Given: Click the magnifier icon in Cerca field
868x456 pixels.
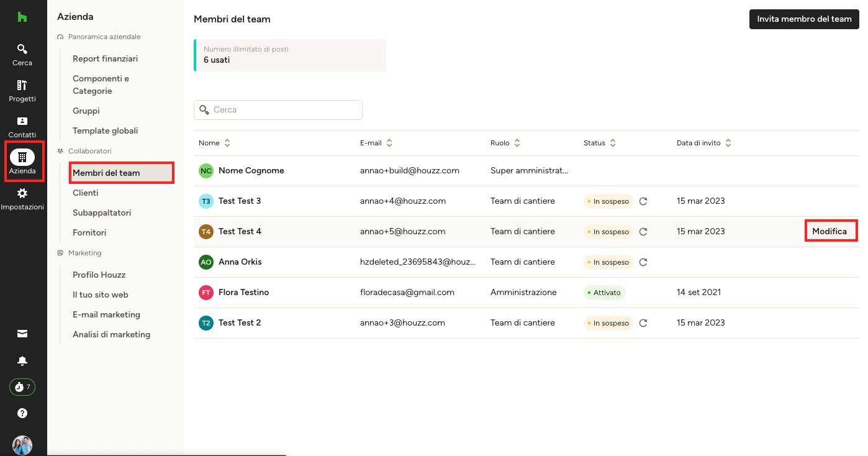Looking at the screenshot, I should pyautogui.click(x=204, y=110).
